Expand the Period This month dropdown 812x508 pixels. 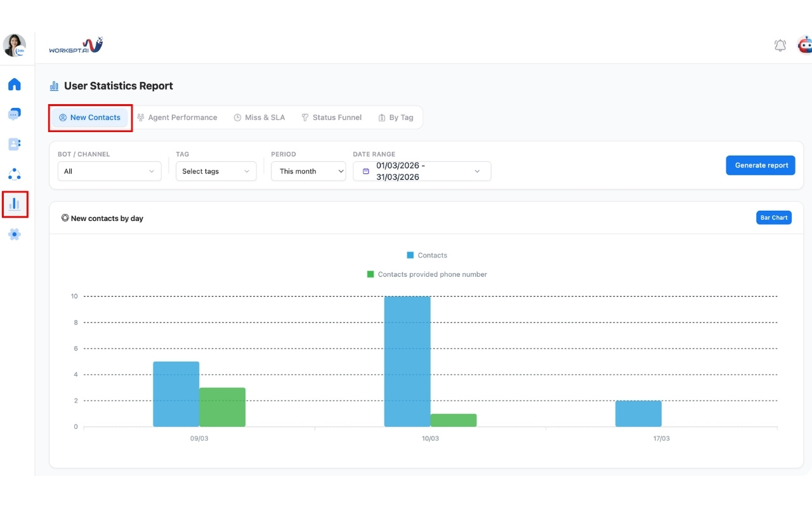[x=308, y=171]
